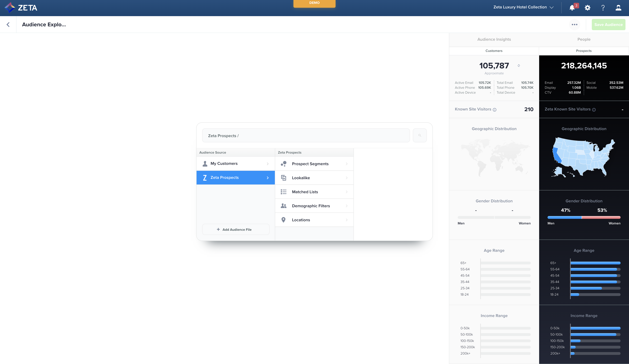Click the help question mark icon
This screenshot has width=629, height=364.
click(603, 8)
